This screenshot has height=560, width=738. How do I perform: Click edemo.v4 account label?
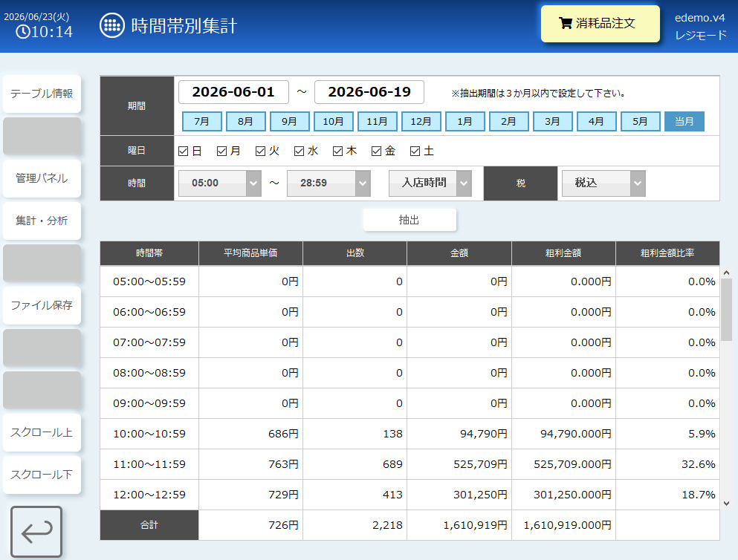[x=700, y=18]
